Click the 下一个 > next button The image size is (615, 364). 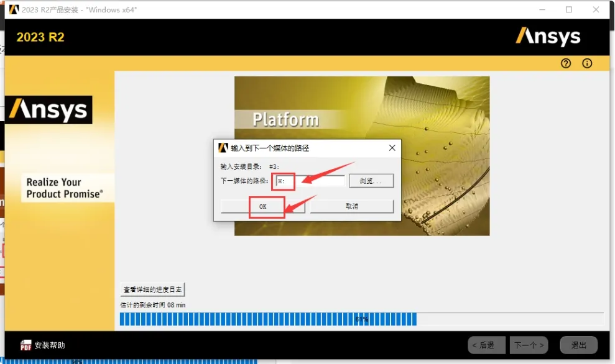pyautogui.click(x=529, y=345)
